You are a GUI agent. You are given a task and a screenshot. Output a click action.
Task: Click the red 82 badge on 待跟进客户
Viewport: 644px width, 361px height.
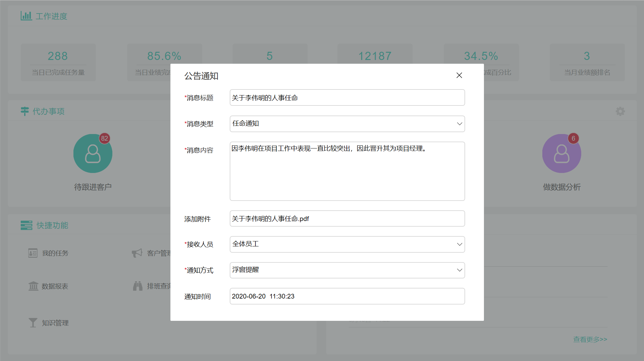(x=105, y=138)
